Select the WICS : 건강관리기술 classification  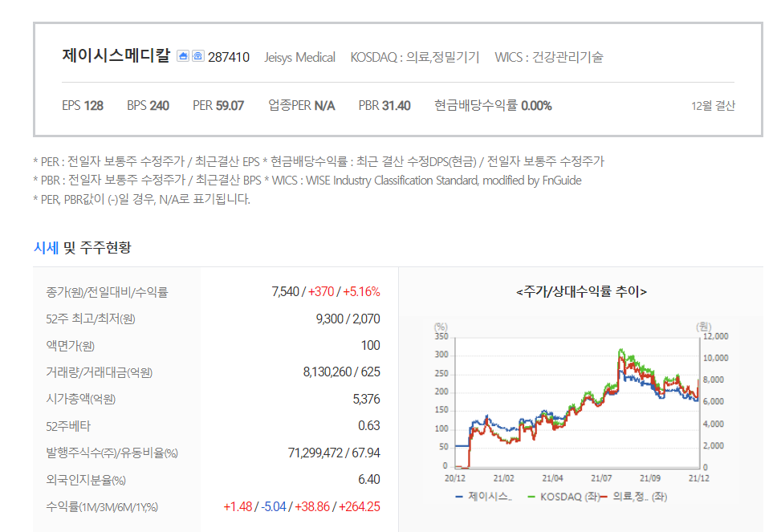click(548, 58)
